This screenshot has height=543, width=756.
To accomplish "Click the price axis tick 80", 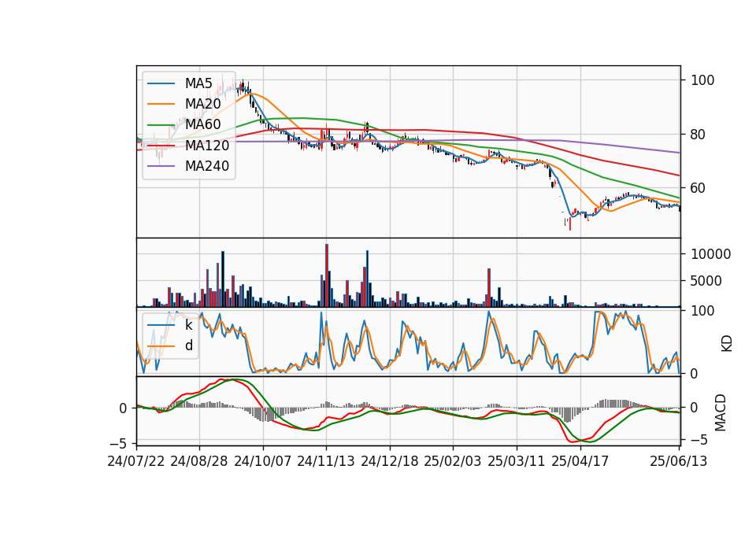I will tap(699, 135).
